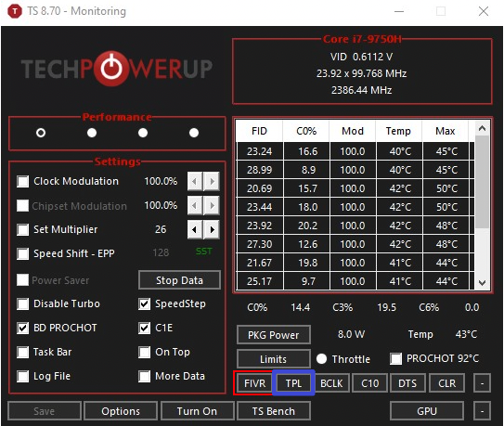Click the 2386.44 MHz frequency readout

(362, 90)
